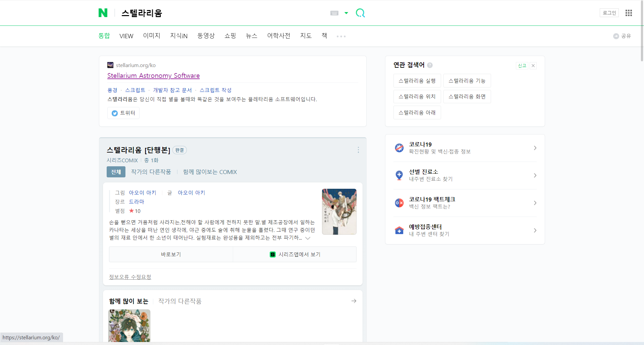Open the 스크립트 sublink
The image size is (644, 345).
coord(135,90)
